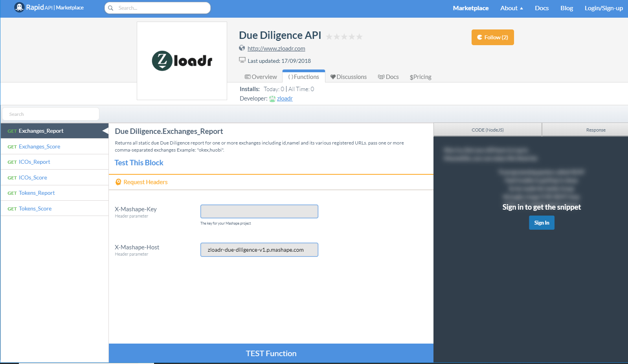Open the About dropdown menu
The width and height of the screenshot is (628, 364).
(x=512, y=8)
